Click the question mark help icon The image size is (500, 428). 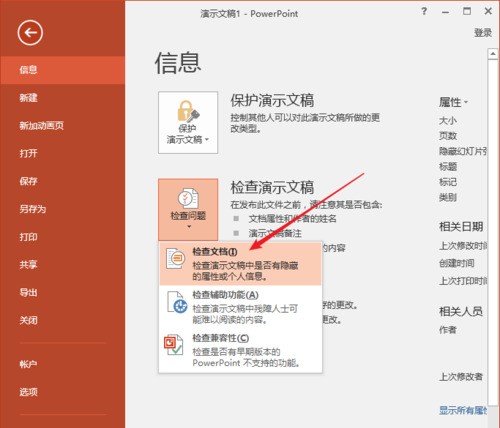[x=424, y=11]
